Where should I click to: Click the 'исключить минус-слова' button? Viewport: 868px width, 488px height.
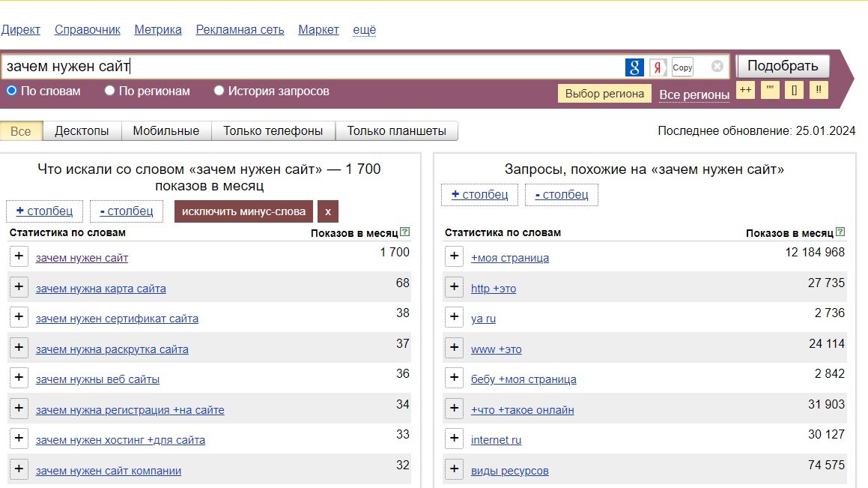[243, 211]
